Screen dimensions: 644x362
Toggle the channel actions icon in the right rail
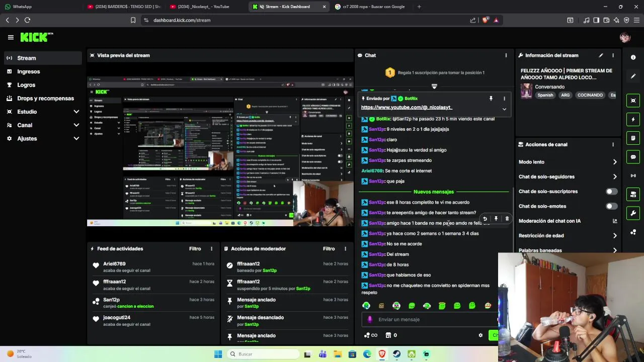pyautogui.click(x=633, y=194)
